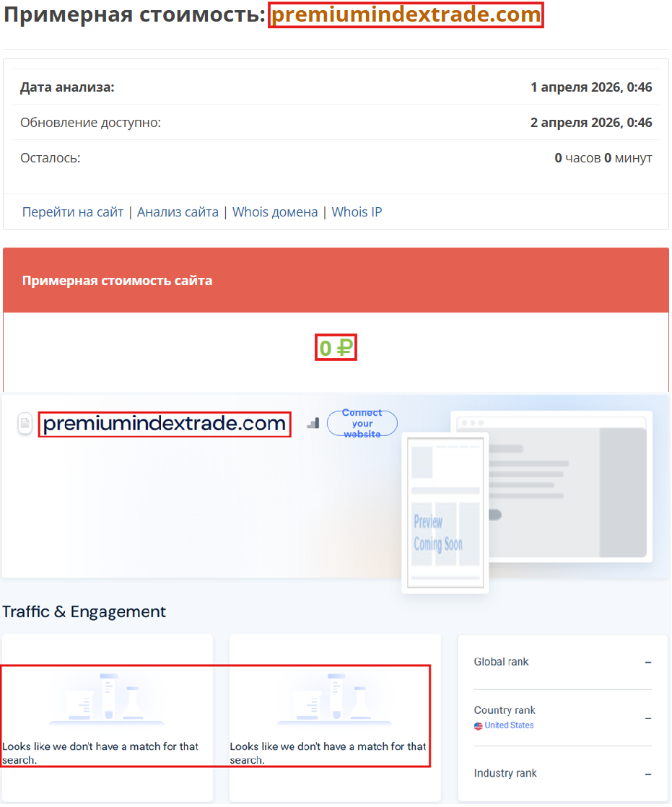The width and height of the screenshot is (672, 807).
Task: Click the illustration in the second no-match panel
Action: [334, 699]
